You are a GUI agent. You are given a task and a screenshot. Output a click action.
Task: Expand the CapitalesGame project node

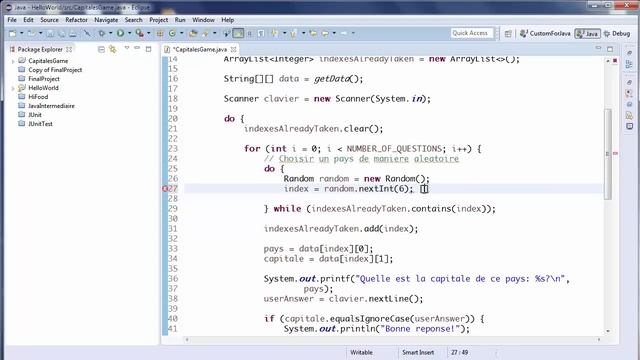pyautogui.click(x=13, y=61)
